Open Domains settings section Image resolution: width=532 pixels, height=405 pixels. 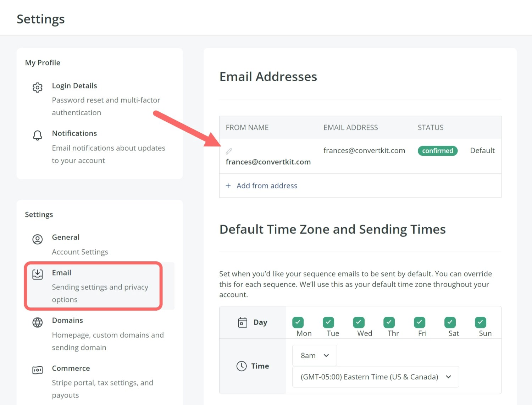(x=67, y=320)
